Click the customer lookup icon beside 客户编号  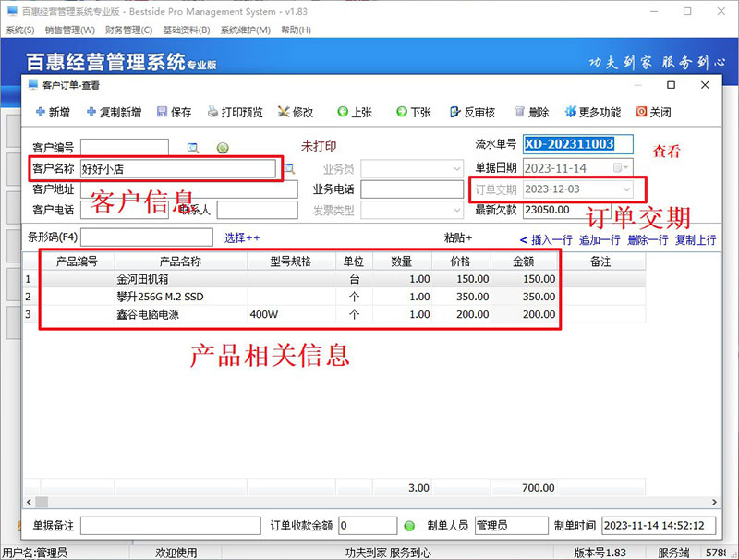[x=193, y=147]
